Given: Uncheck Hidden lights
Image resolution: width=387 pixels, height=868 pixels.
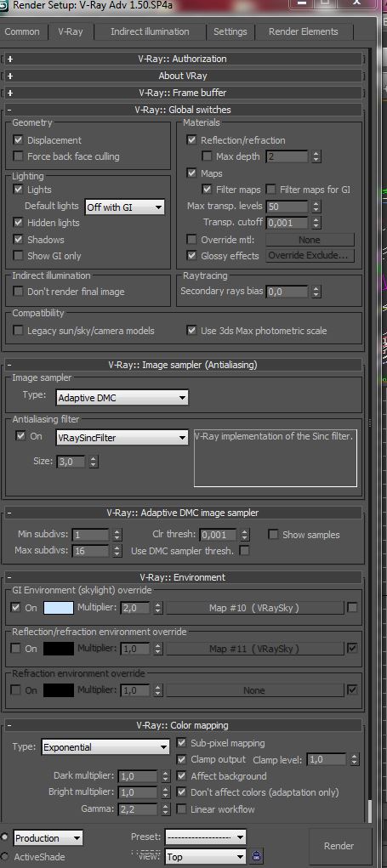Looking at the screenshot, I should click(18, 223).
